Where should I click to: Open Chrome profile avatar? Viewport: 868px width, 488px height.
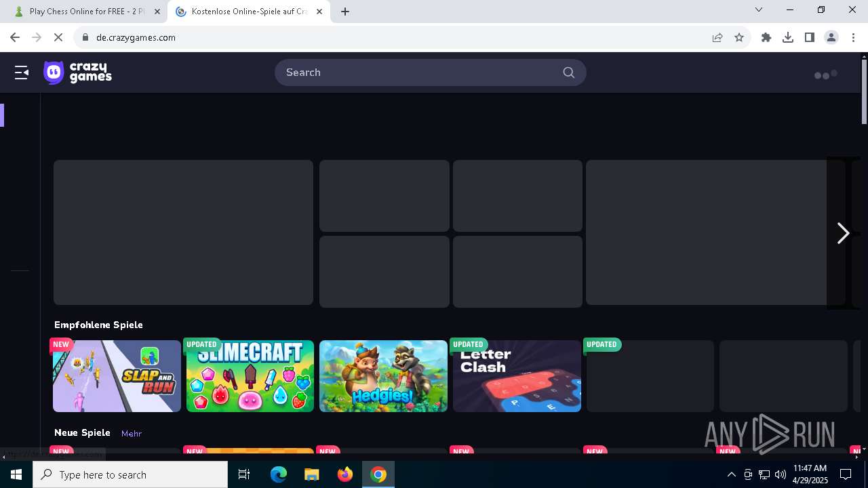pyautogui.click(x=831, y=37)
